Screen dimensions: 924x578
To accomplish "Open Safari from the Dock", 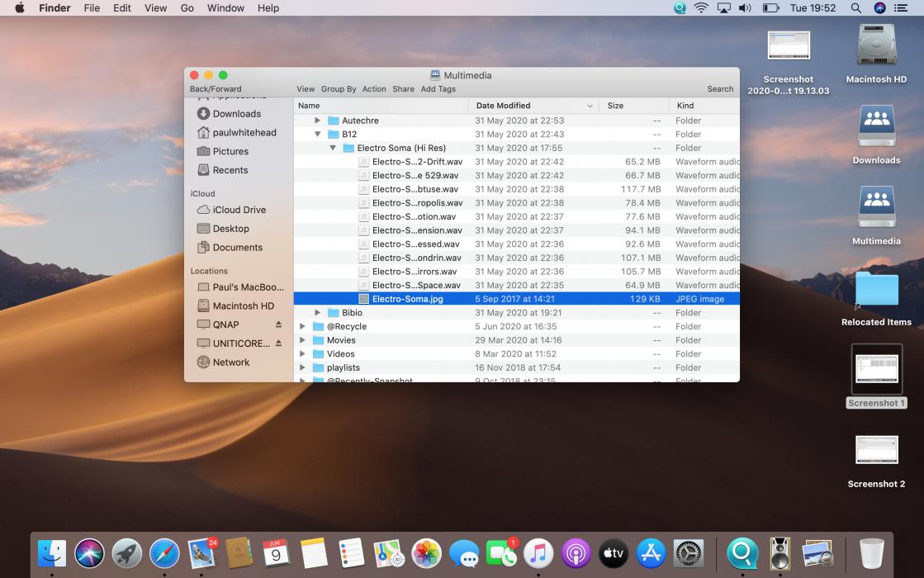I will tap(164, 553).
